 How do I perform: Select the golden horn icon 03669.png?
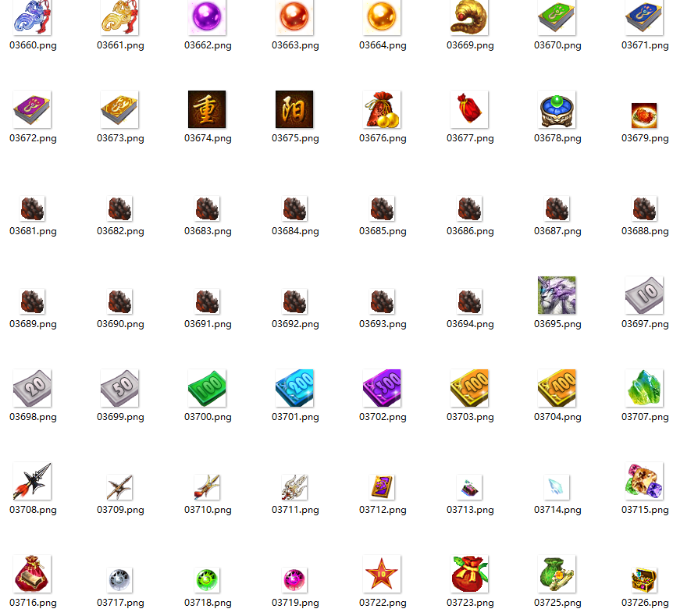pos(469,17)
